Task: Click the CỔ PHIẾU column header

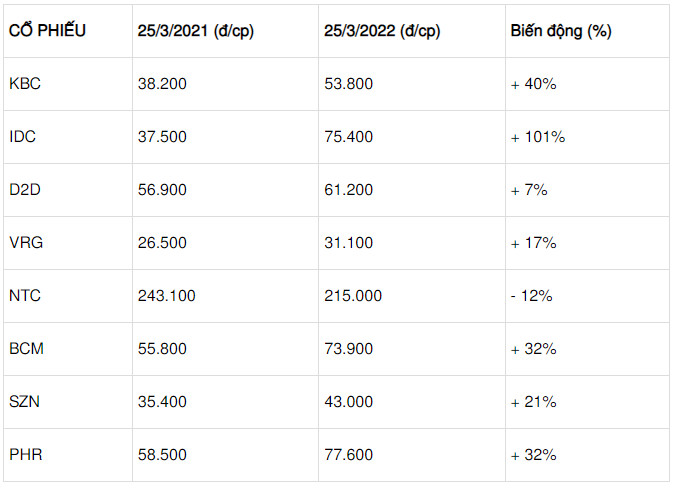Action: (x=47, y=31)
